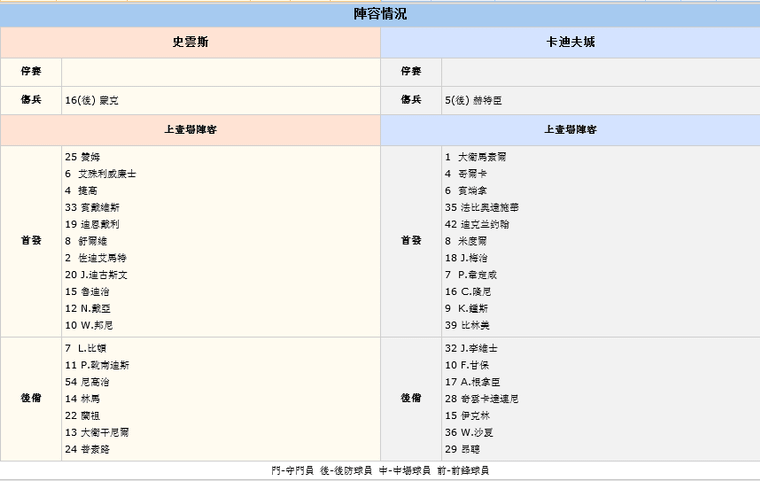The height and width of the screenshot is (481, 760).
Task: Click 史雲斯's 傷兵 row label
Action: (x=31, y=100)
